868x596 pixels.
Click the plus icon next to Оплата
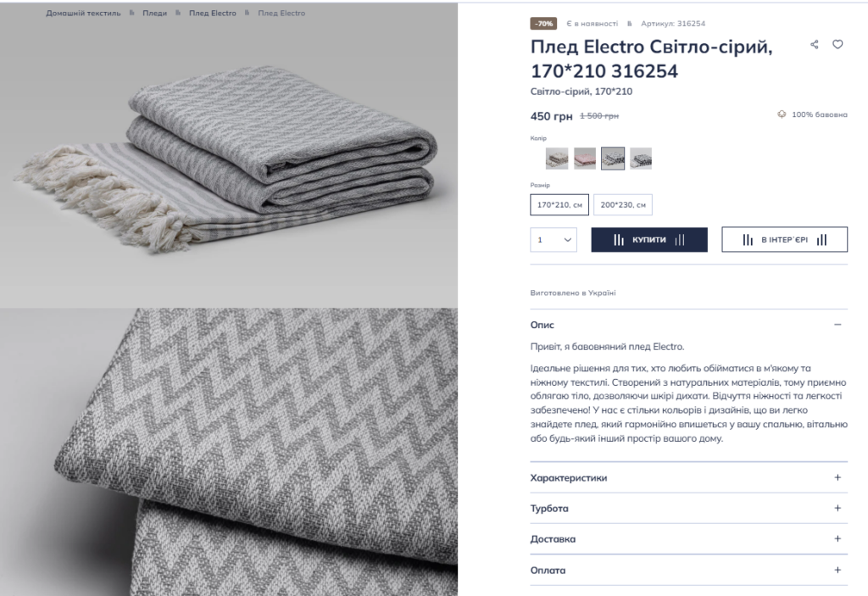[837, 570]
